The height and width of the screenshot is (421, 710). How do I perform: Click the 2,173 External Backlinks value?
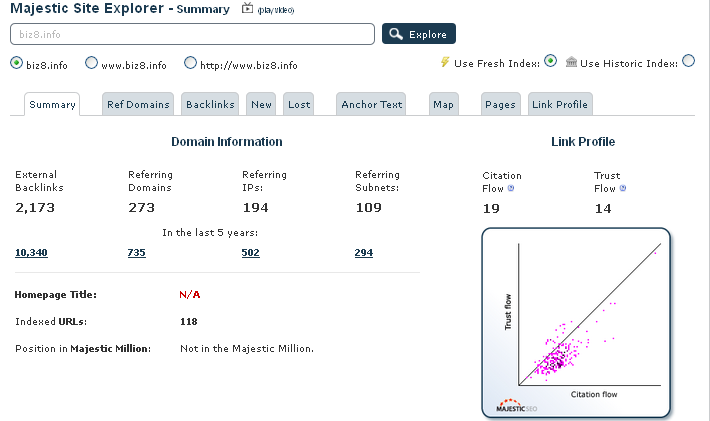[35, 208]
